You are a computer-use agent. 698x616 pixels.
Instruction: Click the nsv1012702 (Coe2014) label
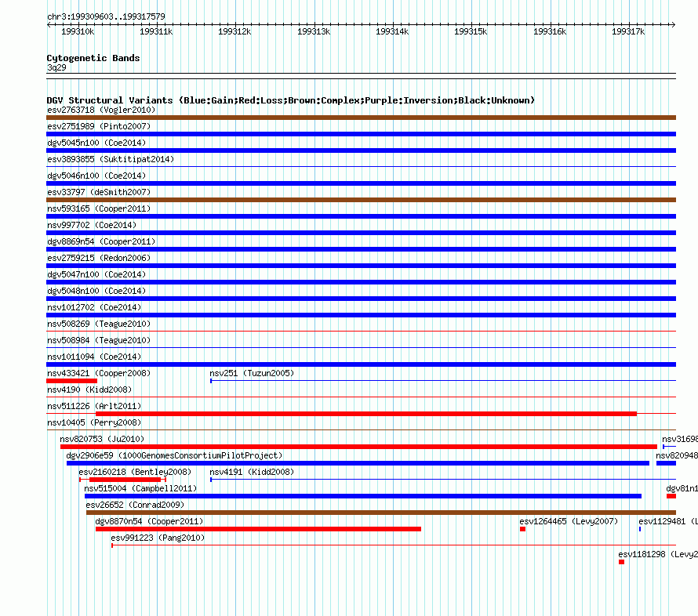pyautogui.click(x=94, y=307)
